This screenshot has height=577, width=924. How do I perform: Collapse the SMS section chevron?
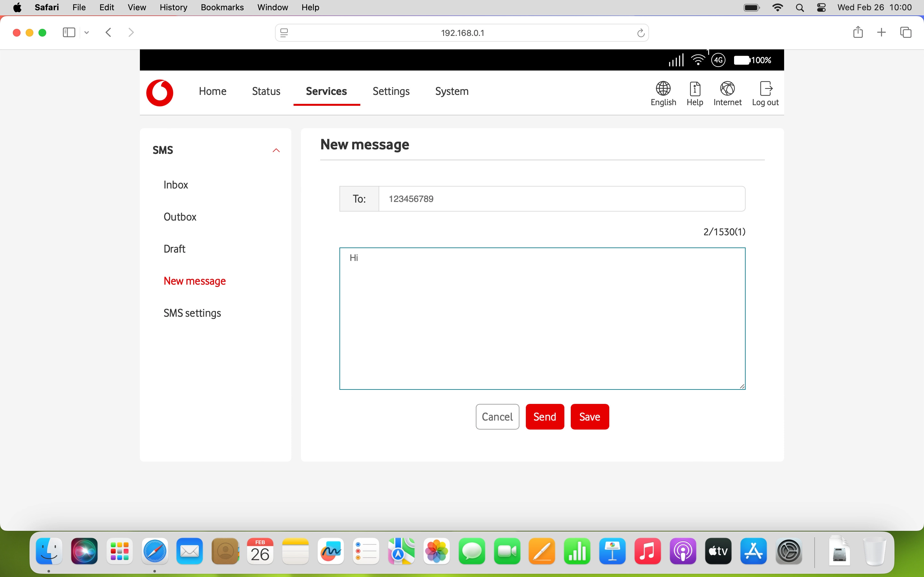pos(276,150)
